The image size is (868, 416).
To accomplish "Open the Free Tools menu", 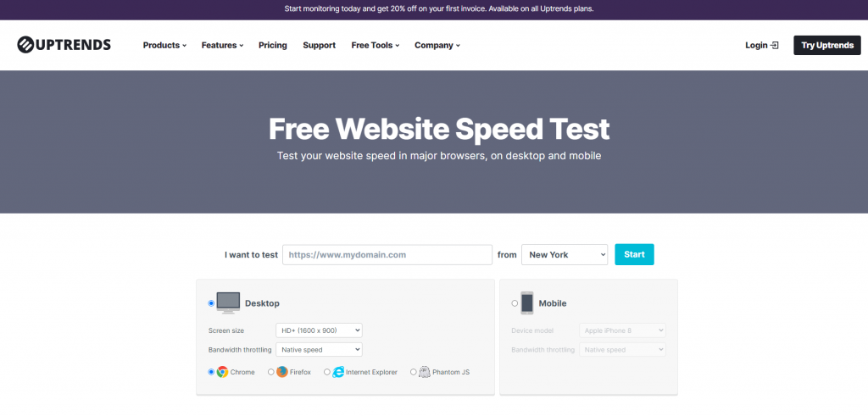I will point(375,45).
